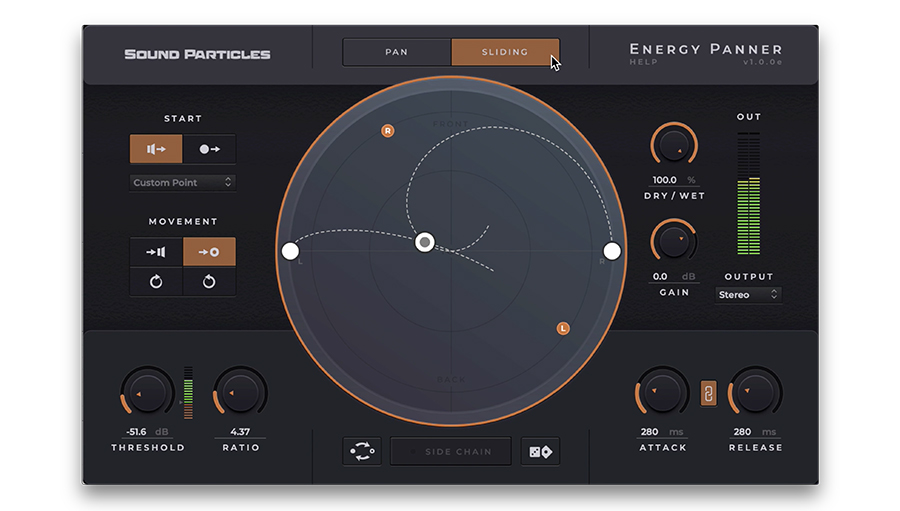Click the Threshold knob
The image size is (900, 511).
click(148, 393)
